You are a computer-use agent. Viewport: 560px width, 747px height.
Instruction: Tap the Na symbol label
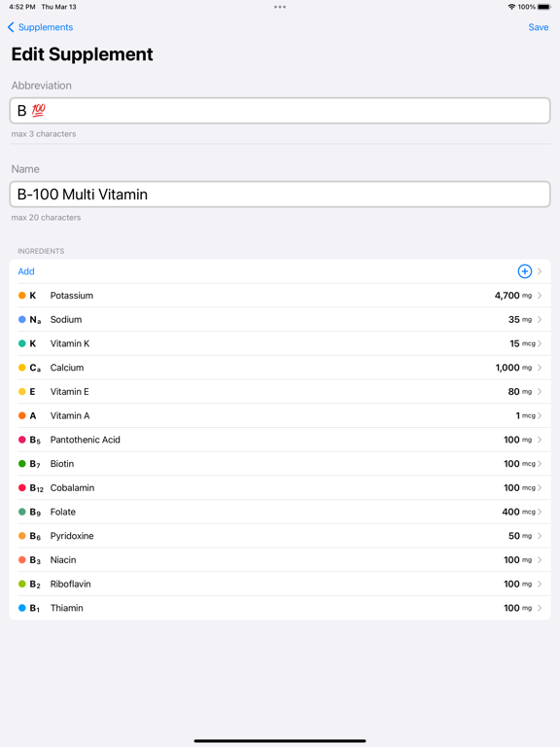35,319
